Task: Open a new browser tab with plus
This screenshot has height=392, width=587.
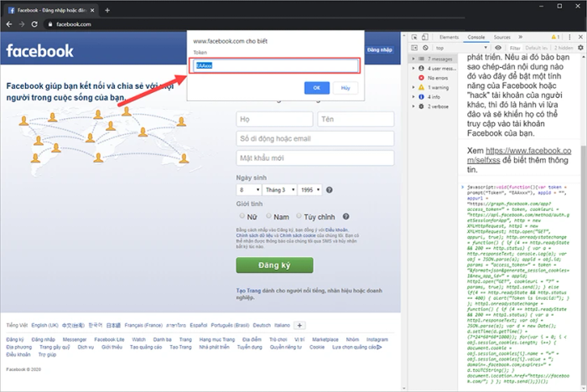Action: coord(107,11)
